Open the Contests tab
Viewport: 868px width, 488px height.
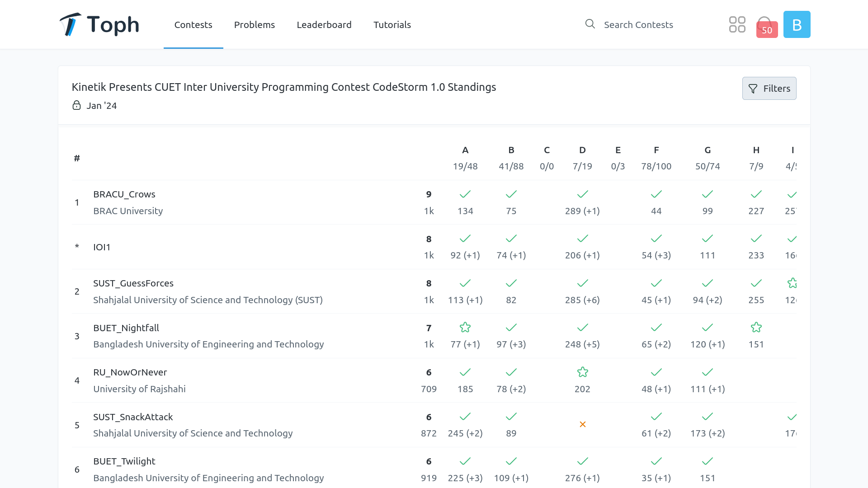click(193, 25)
